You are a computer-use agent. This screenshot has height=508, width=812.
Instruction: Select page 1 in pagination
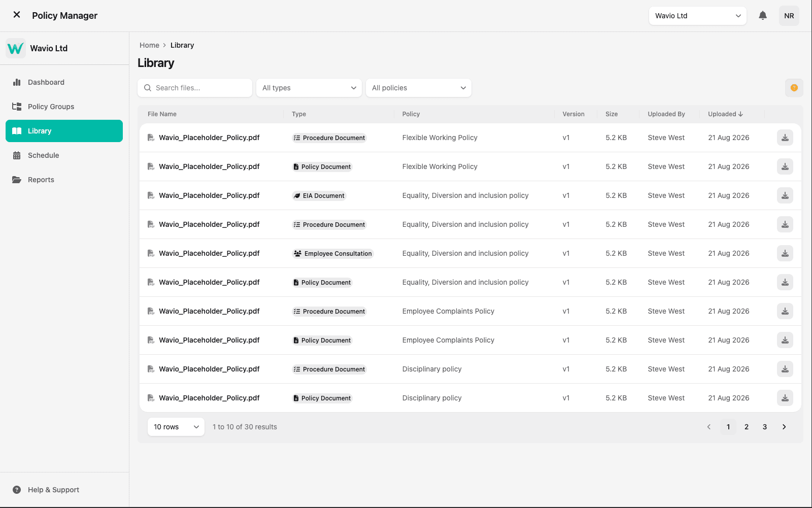728,427
